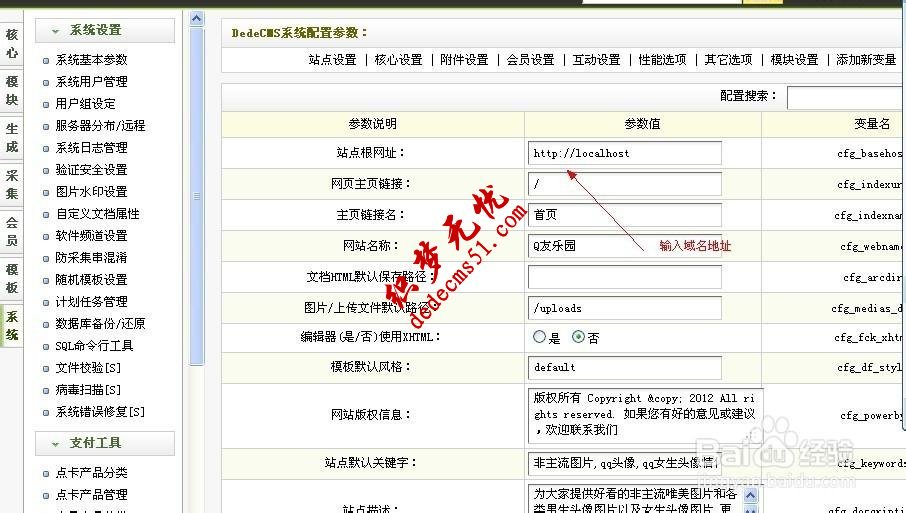Viewport: 906px width, 513px height.
Task: Open 系统日志管理 in the sidebar
Action: [x=91, y=148]
